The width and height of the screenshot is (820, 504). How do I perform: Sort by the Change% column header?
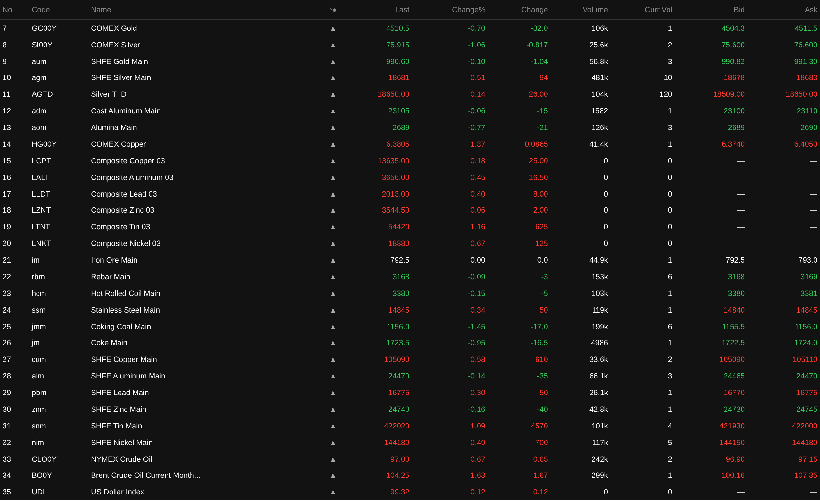468,10
